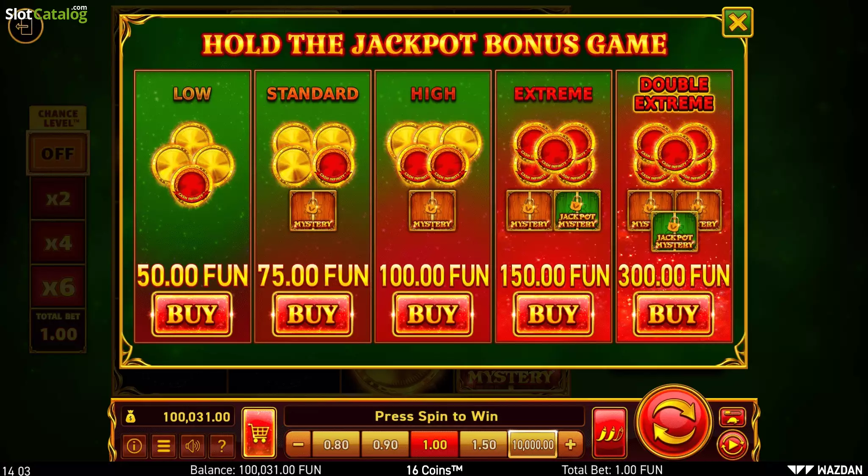
Task: Mute the sound speaker icon
Action: (x=193, y=446)
